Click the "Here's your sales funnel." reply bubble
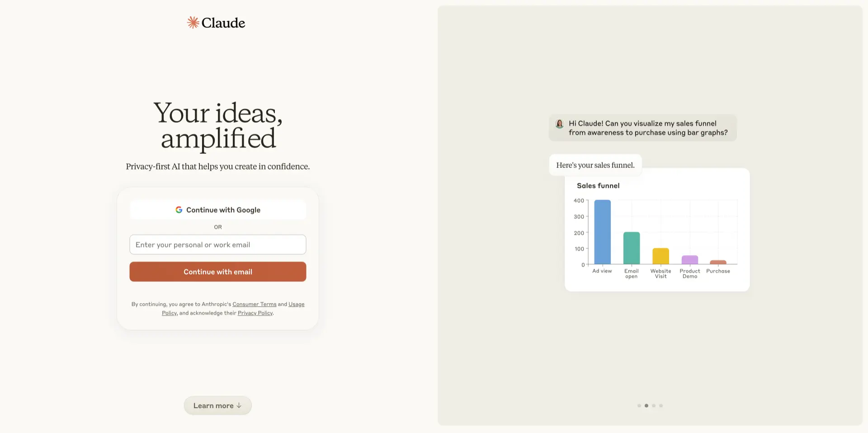This screenshot has height=433, width=868. click(595, 165)
